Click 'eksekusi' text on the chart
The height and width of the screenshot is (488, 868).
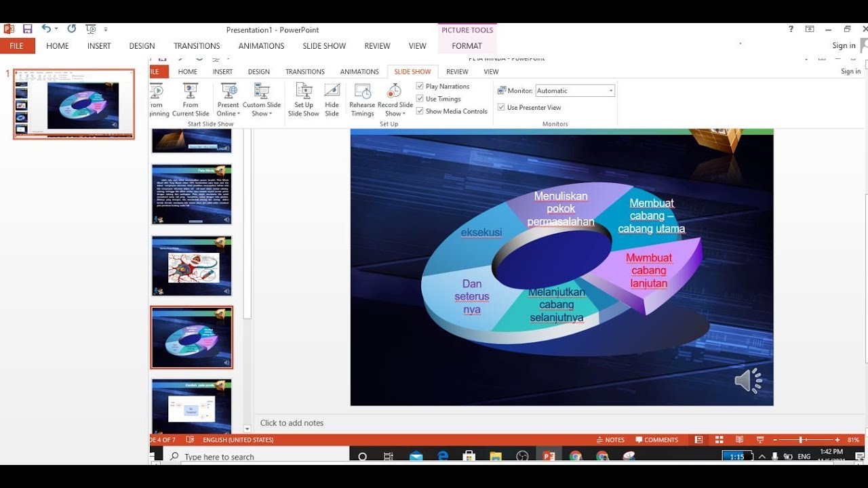point(481,232)
